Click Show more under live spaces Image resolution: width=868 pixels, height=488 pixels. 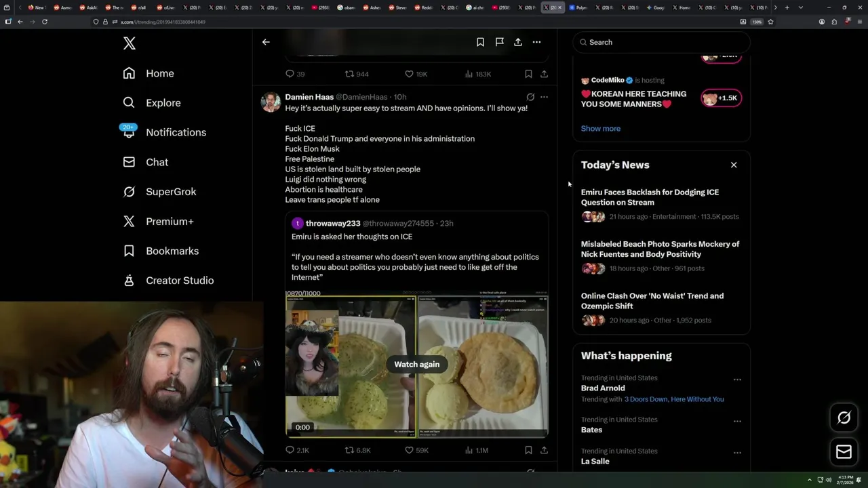601,129
